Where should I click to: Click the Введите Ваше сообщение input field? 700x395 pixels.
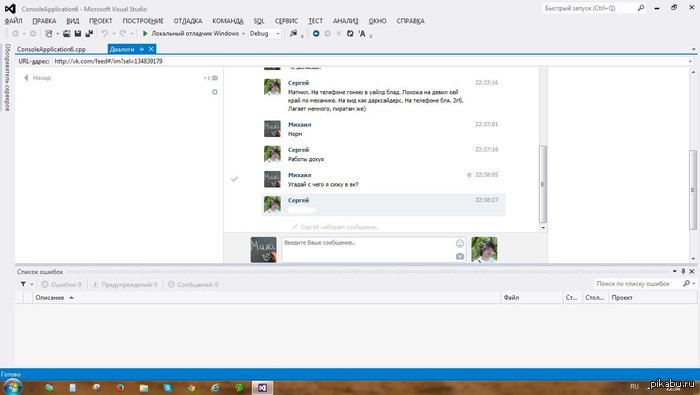[374, 249]
